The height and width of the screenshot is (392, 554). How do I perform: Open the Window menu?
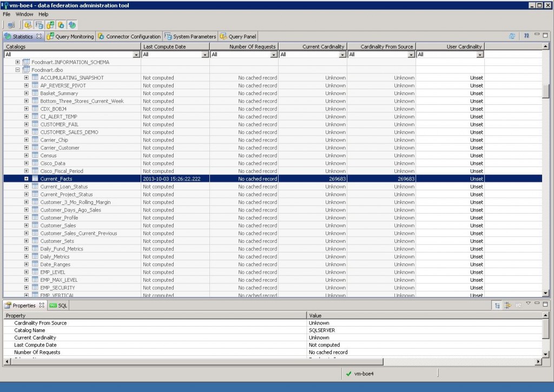pos(24,14)
